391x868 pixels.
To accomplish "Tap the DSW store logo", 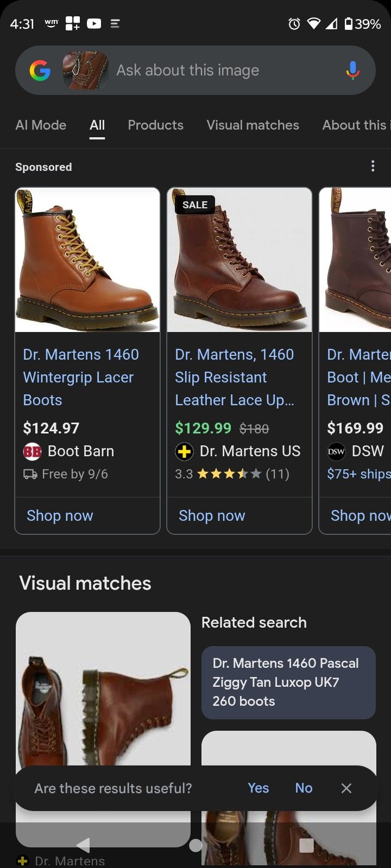I will click(336, 451).
